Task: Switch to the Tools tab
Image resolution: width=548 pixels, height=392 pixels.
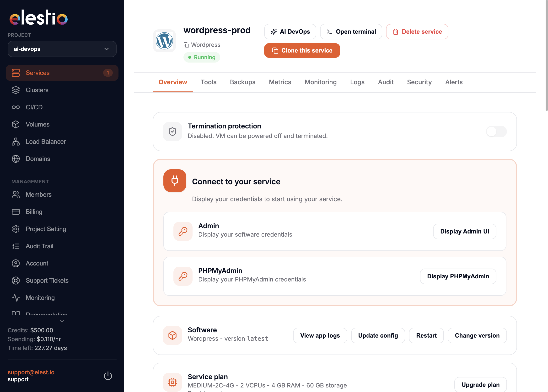Action: pos(209,82)
